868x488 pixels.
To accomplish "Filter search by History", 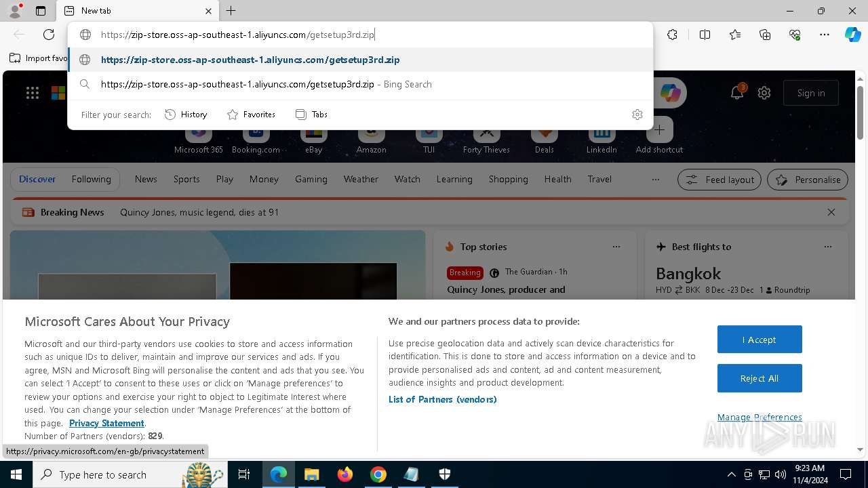I will (186, 115).
